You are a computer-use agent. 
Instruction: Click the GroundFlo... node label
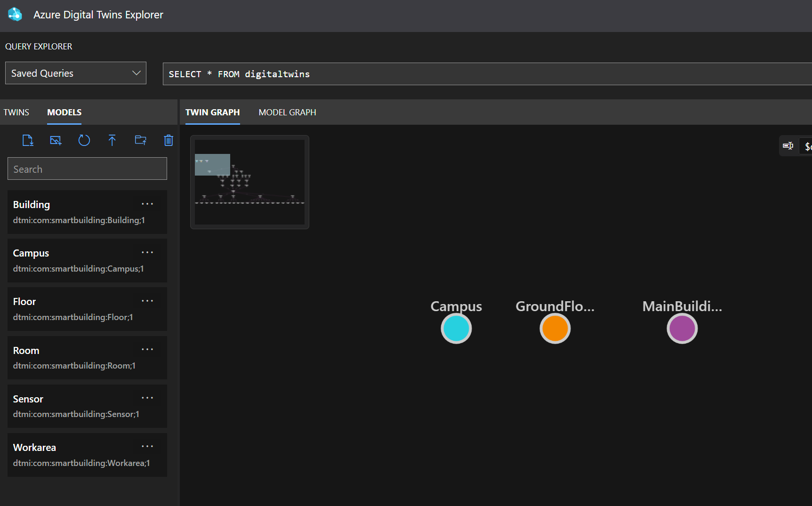click(555, 306)
